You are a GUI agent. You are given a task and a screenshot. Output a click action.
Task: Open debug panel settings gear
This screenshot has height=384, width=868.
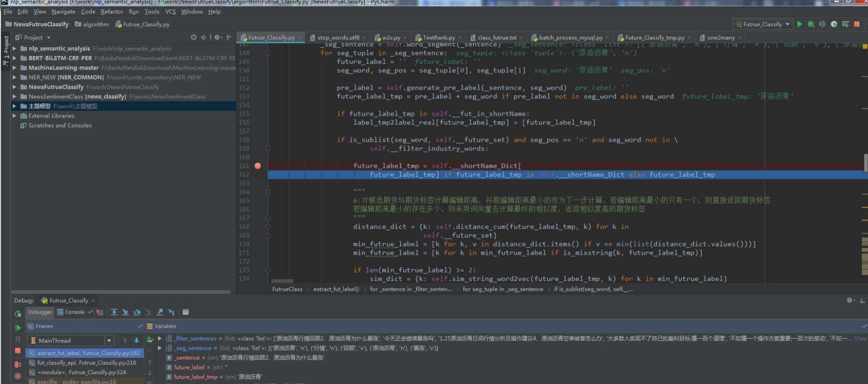(850, 300)
